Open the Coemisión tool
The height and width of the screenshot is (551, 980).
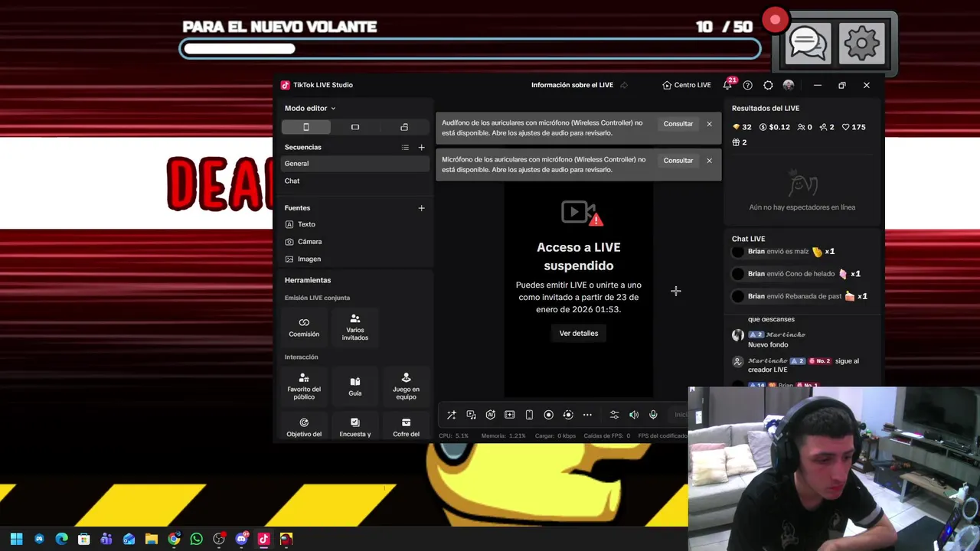coord(304,328)
